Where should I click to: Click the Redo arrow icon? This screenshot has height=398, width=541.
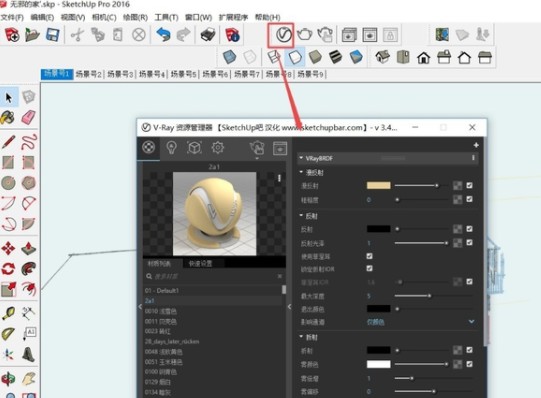coord(183,34)
